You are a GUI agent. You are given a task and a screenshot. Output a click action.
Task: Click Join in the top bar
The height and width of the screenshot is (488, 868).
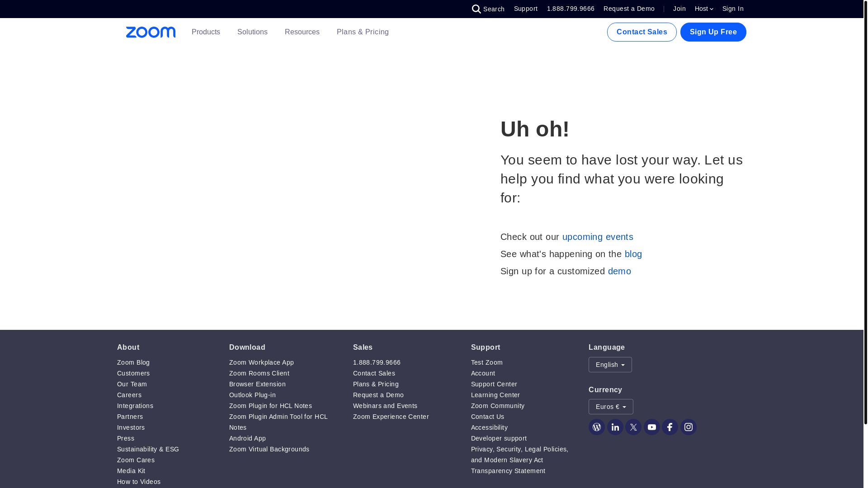click(x=679, y=9)
